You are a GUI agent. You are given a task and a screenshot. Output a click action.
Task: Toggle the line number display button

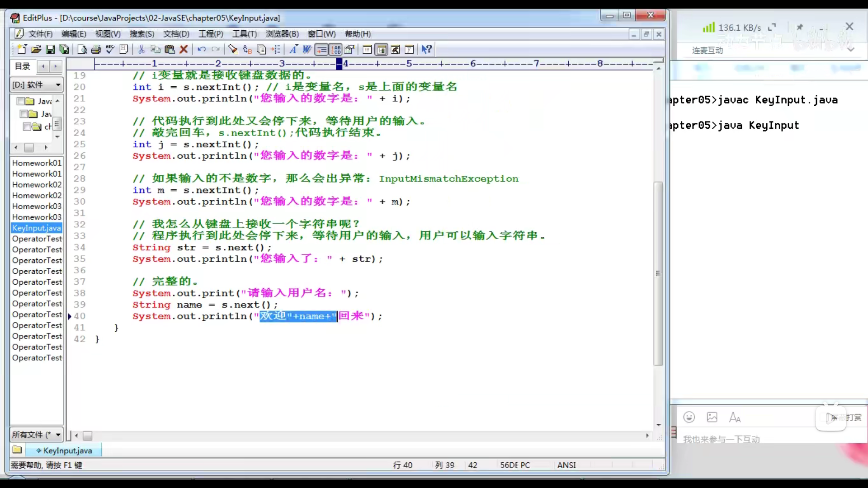pyautogui.click(x=336, y=49)
